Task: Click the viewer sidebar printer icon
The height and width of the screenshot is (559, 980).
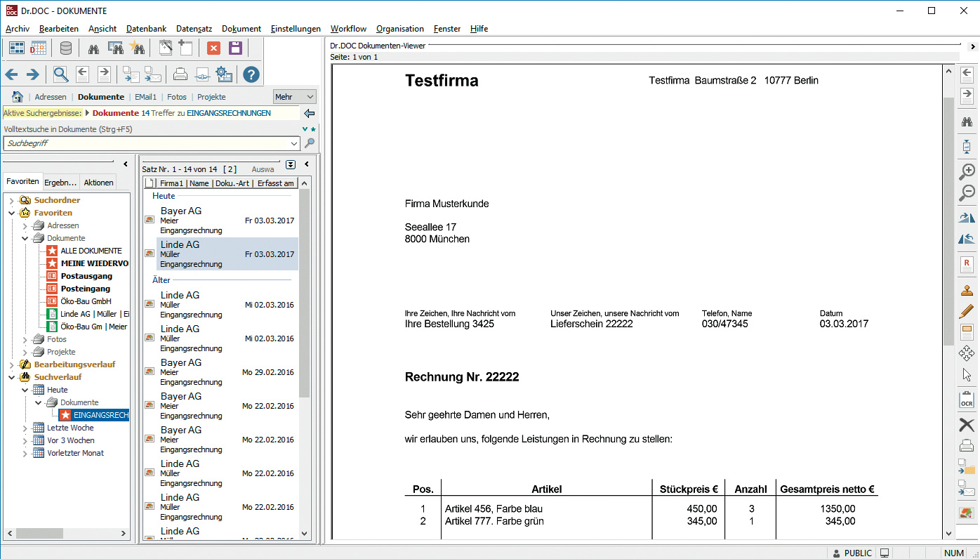Action: (967, 445)
